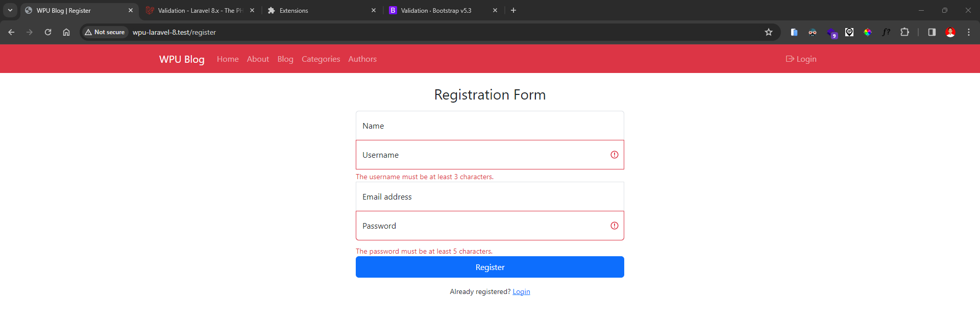
Task: Open the Extensions puzzle icon in toolbar
Action: click(904, 32)
